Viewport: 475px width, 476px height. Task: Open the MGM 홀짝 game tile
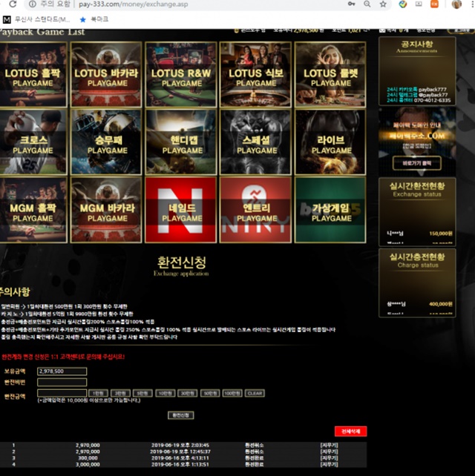pyautogui.click(x=33, y=210)
